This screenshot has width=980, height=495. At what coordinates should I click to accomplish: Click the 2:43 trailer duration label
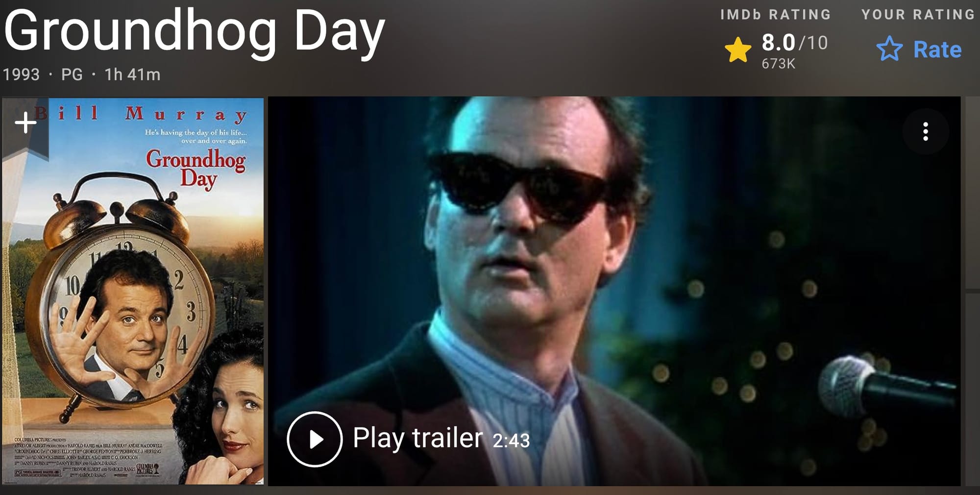pos(511,440)
